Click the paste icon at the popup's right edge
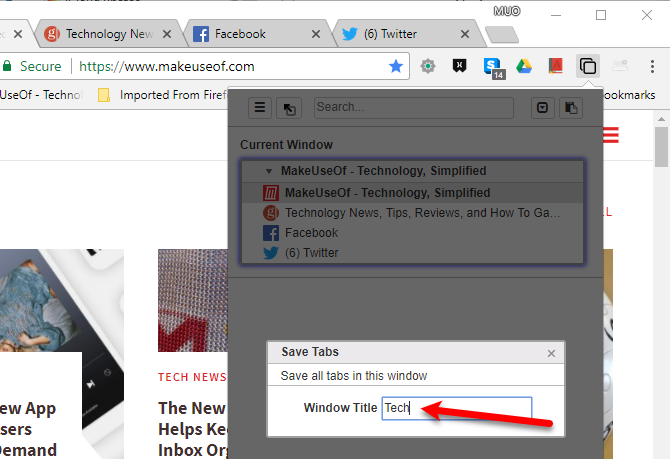This screenshot has height=459, width=670. click(x=571, y=107)
